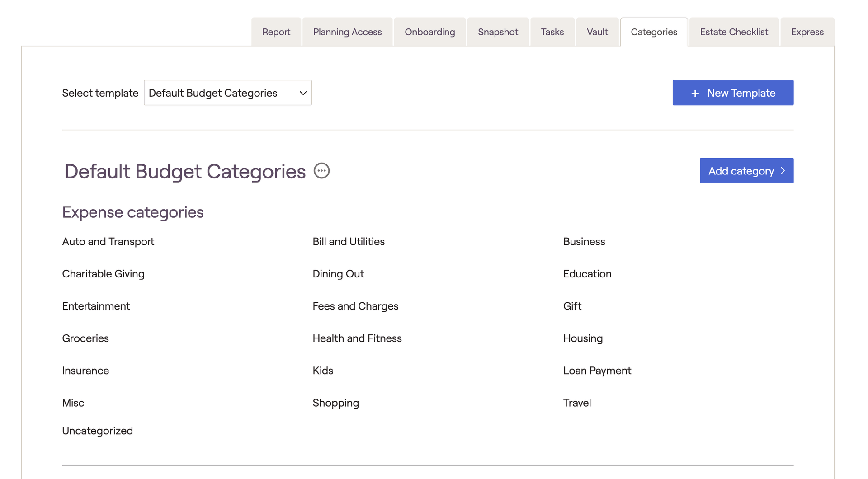Click the chevron arrow on Add category

point(783,171)
